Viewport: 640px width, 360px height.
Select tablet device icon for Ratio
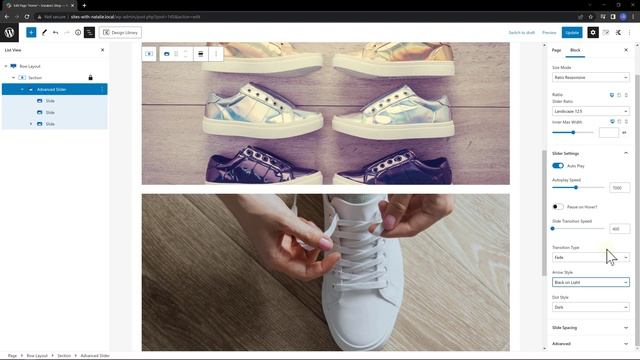(619, 95)
